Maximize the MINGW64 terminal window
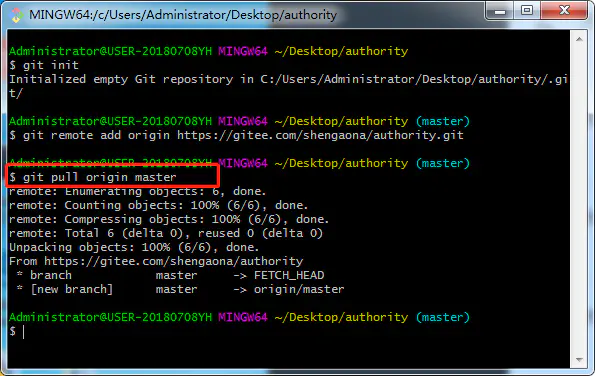 point(527,10)
